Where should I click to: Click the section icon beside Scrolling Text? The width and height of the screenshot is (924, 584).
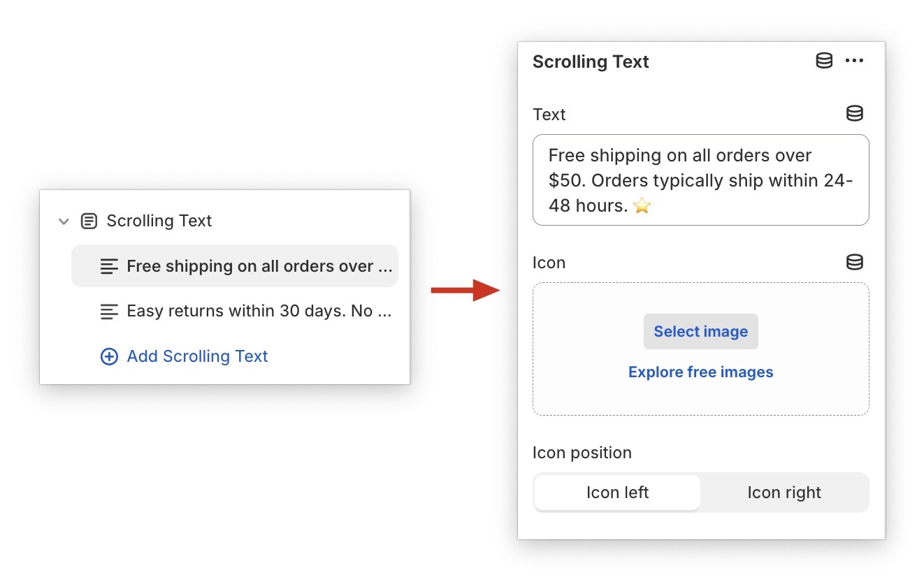coord(89,221)
